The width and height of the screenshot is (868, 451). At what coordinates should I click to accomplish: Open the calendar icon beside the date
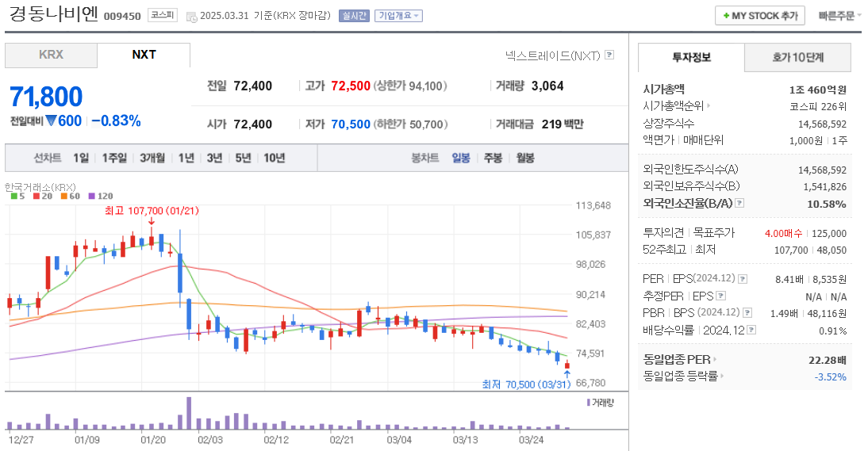(x=191, y=17)
